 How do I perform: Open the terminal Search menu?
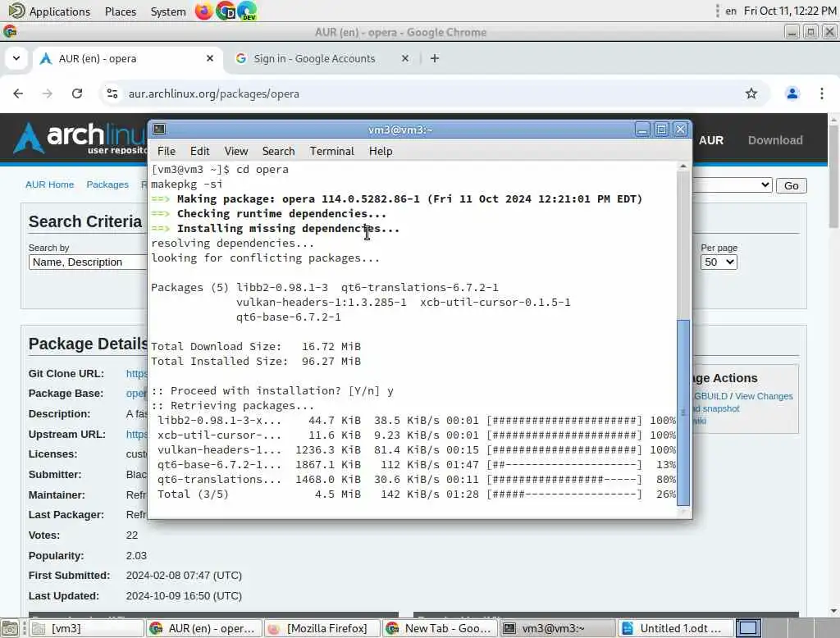pos(278,151)
